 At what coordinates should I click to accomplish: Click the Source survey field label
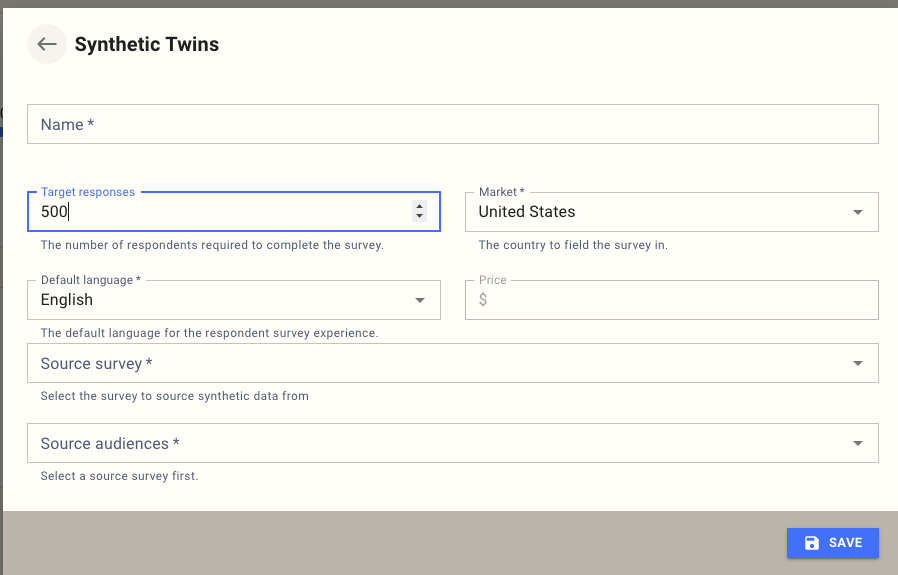pyautogui.click(x=96, y=364)
